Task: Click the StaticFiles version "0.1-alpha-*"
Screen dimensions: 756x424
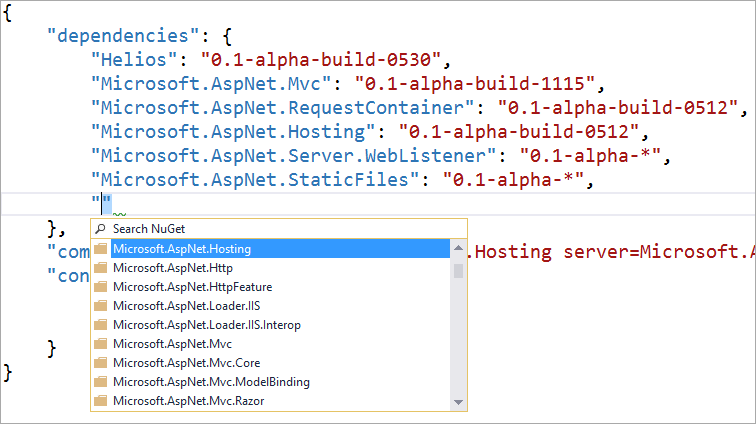Action: (x=513, y=180)
